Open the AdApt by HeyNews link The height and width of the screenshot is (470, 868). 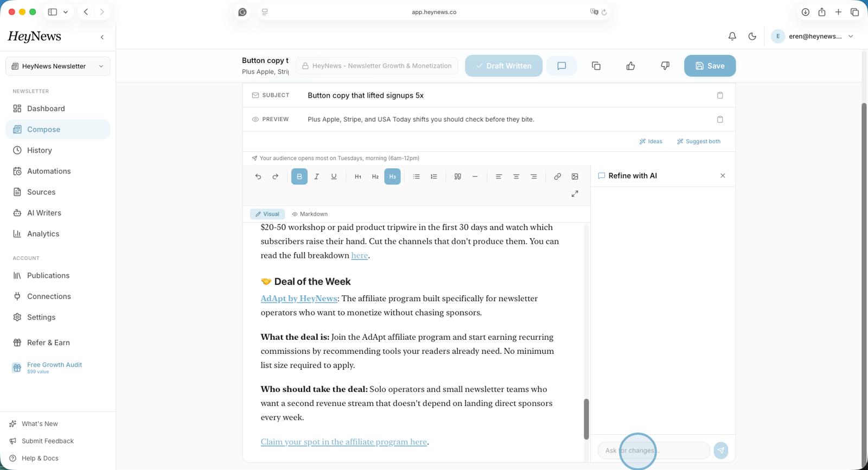(299, 298)
